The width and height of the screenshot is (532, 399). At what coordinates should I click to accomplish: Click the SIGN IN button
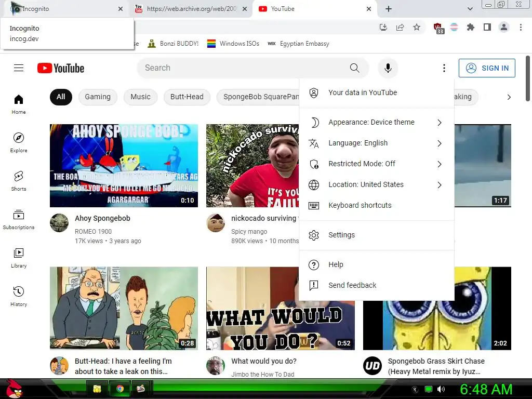point(487,68)
